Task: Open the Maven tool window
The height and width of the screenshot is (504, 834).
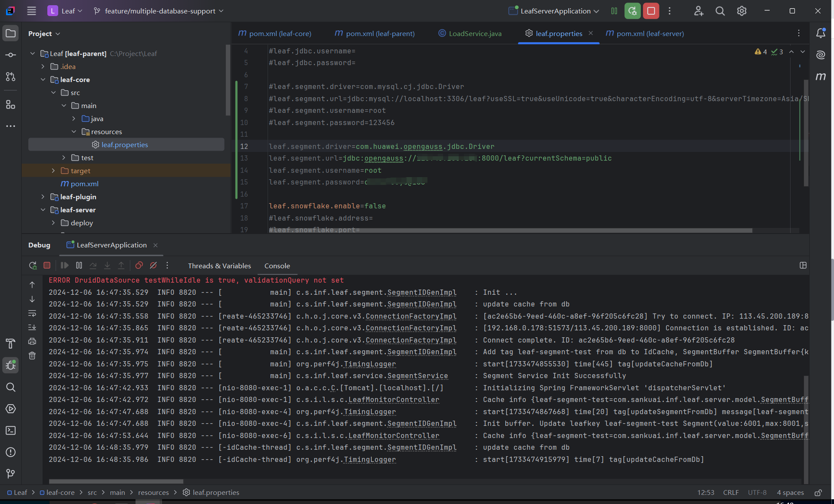Action: click(x=821, y=77)
